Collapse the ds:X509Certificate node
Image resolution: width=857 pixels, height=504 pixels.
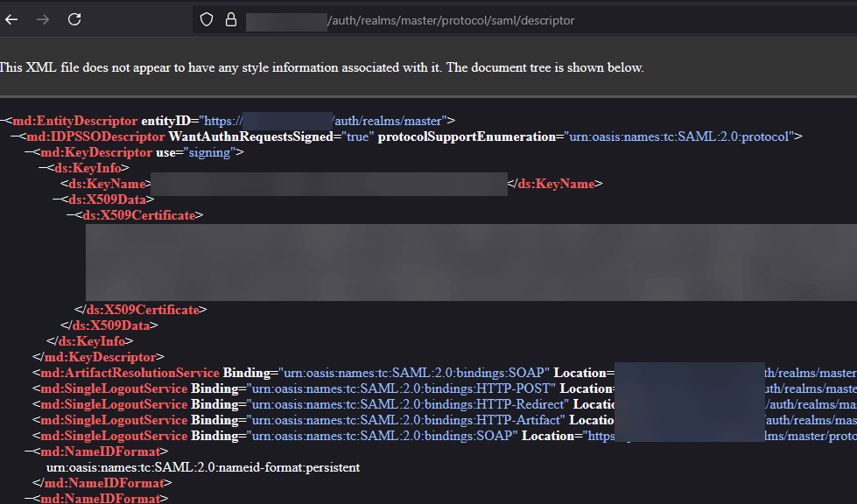(71, 215)
